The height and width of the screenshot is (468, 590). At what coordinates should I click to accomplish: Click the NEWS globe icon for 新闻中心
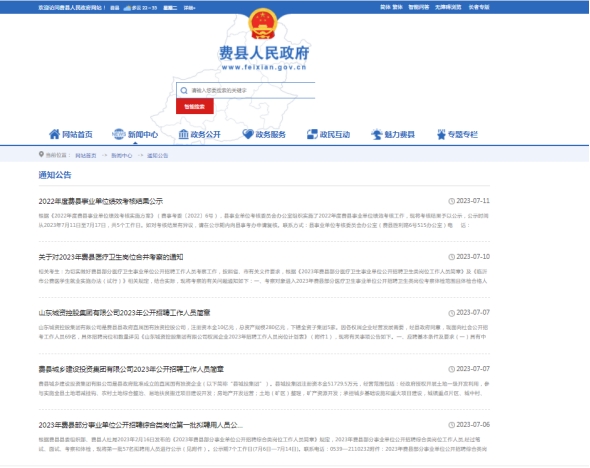(119, 134)
